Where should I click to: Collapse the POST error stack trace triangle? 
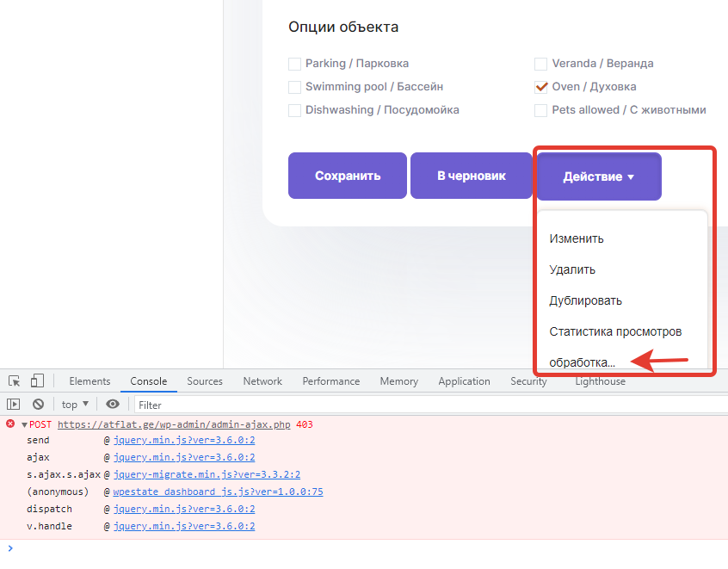(24, 424)
